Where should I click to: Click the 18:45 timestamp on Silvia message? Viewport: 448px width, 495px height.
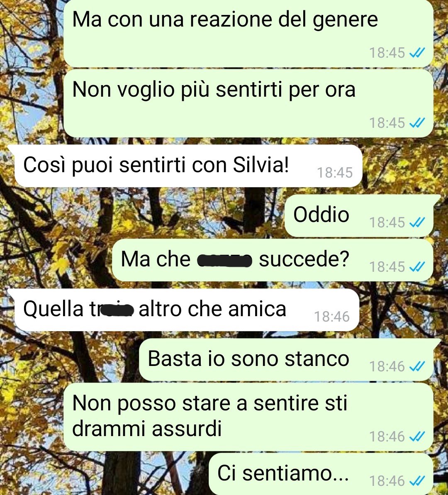click(335, 173)
